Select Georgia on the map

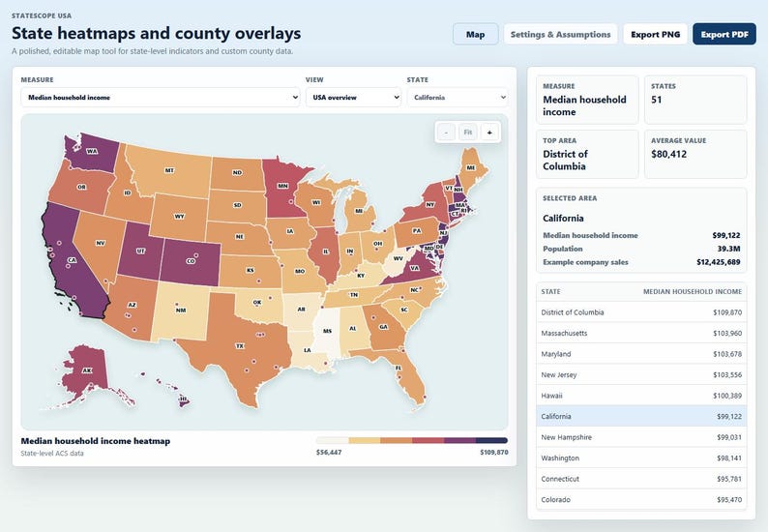coord(384,327)
